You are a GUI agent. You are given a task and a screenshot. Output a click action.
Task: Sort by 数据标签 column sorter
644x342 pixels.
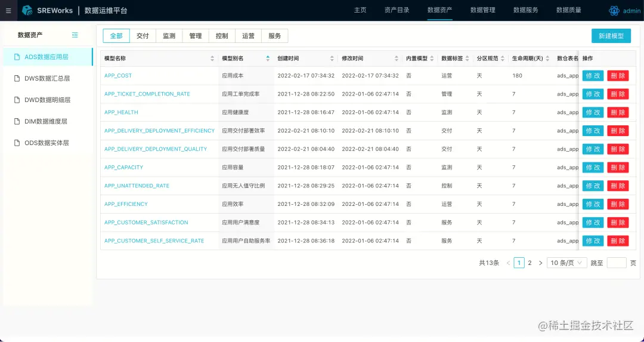click(x=467, y=58)
